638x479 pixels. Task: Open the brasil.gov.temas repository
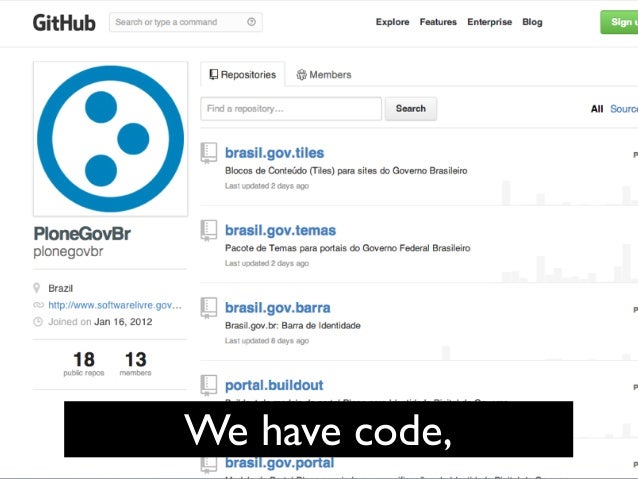tap(280, 230)
